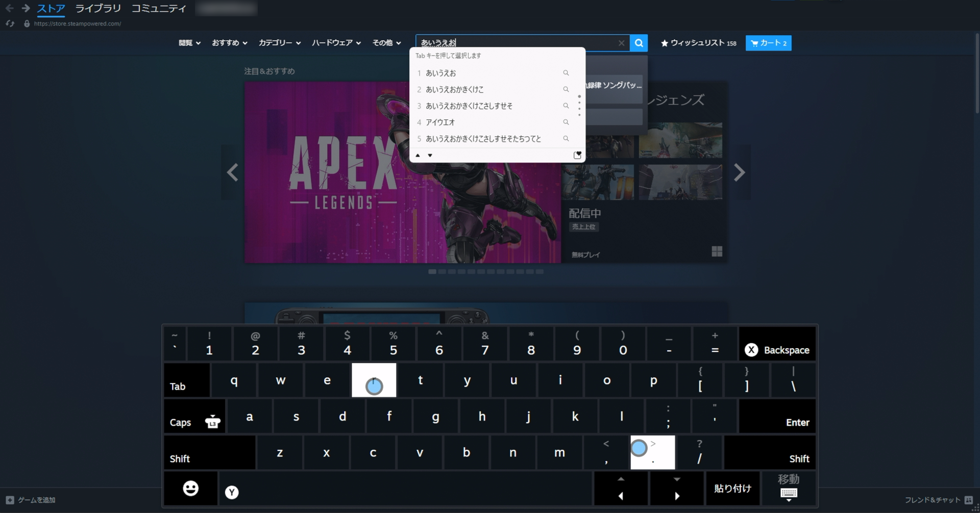Expand the 閲覧 dropdown menu

click(189, 43)
